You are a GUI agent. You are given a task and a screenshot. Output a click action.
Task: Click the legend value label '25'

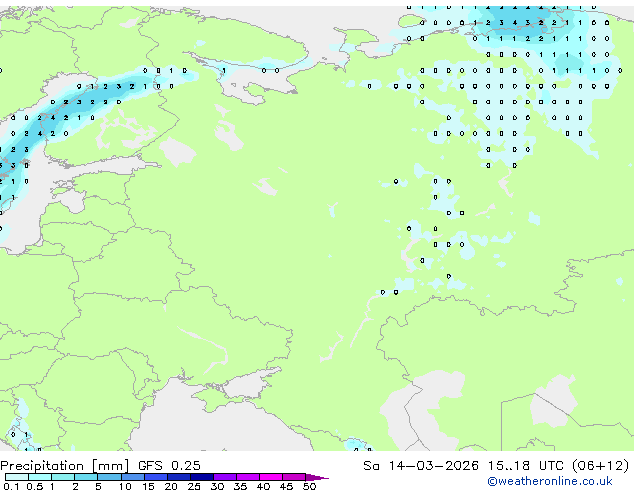click(194, 486)
